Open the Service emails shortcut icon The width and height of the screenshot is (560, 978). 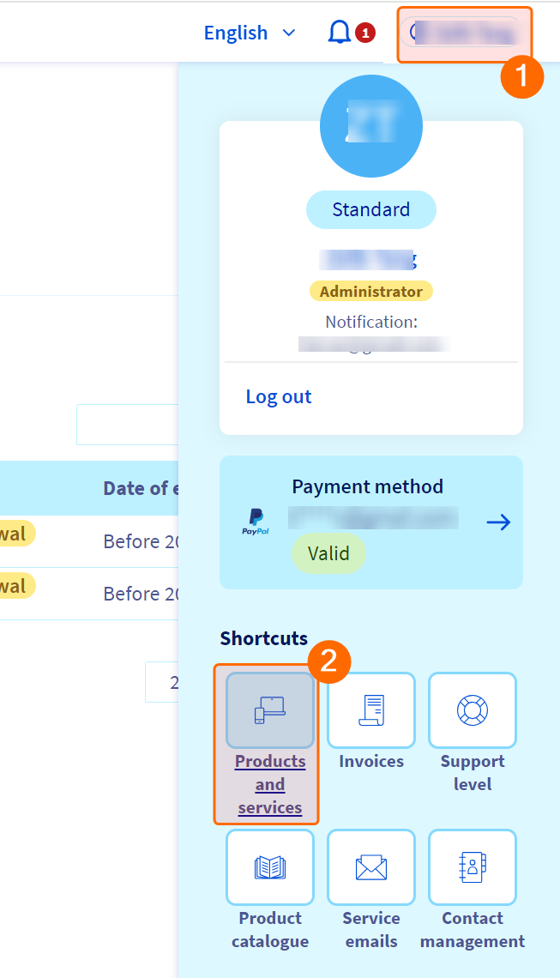371,867
